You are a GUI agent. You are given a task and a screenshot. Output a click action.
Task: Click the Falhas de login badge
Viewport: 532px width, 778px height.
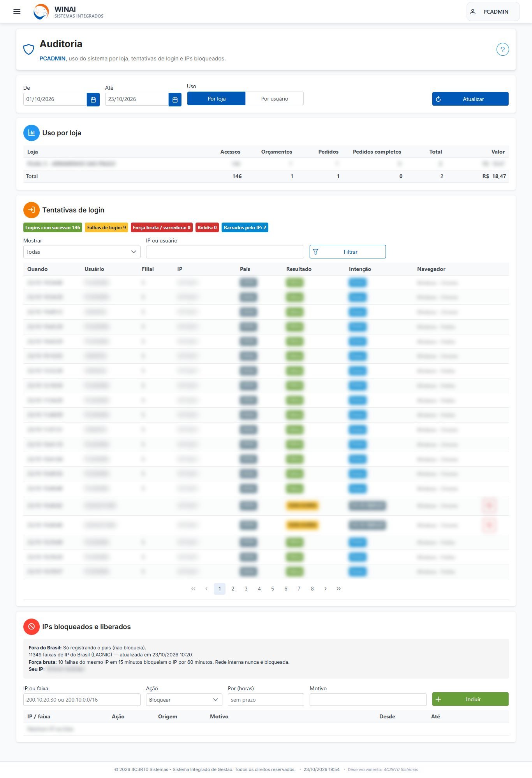coord(106,228)
